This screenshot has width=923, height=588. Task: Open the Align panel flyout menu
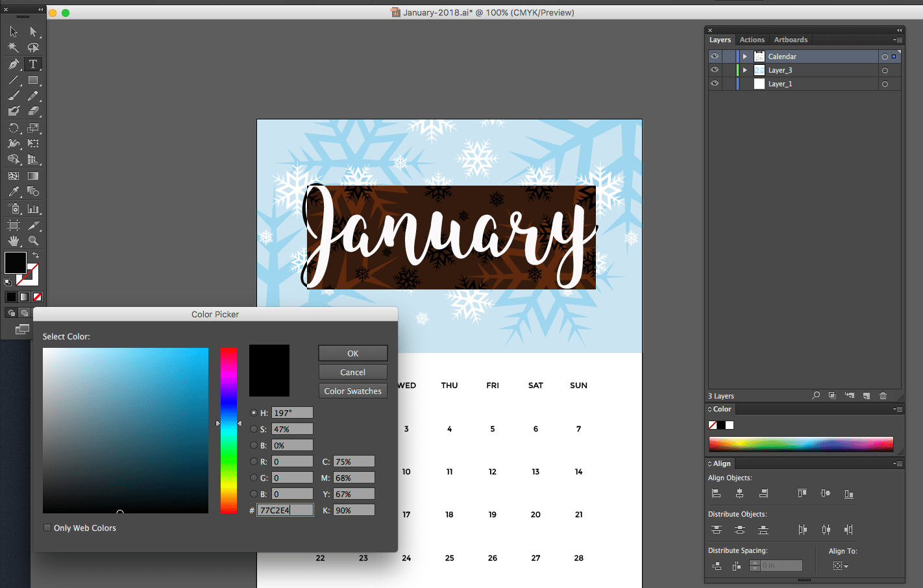point(898,463)
